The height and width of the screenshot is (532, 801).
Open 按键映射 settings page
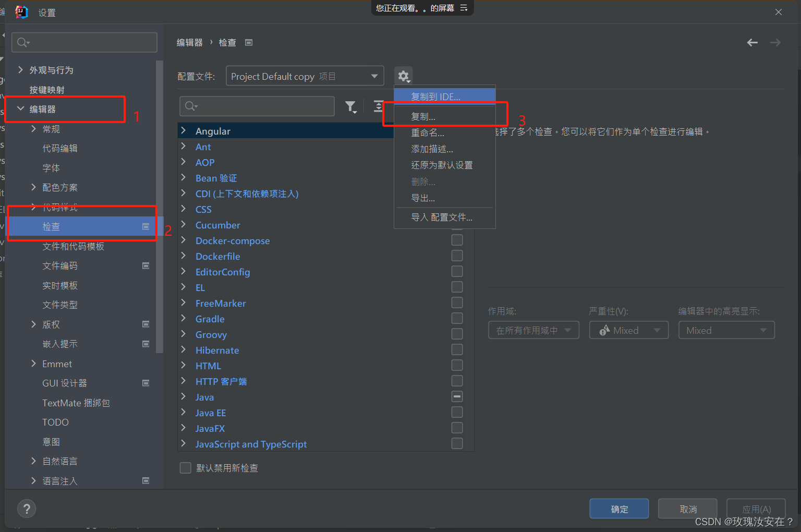click(x=47, y=90)
